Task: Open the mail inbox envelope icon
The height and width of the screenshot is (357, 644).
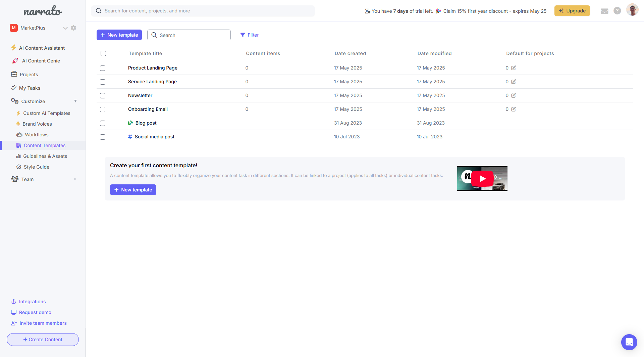Action: tap(604, 11)
